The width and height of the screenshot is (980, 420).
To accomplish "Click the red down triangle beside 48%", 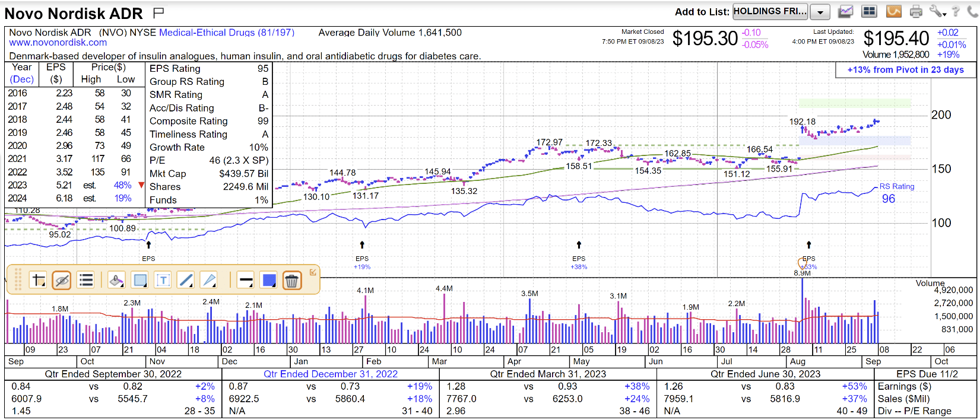I will 141,185.
